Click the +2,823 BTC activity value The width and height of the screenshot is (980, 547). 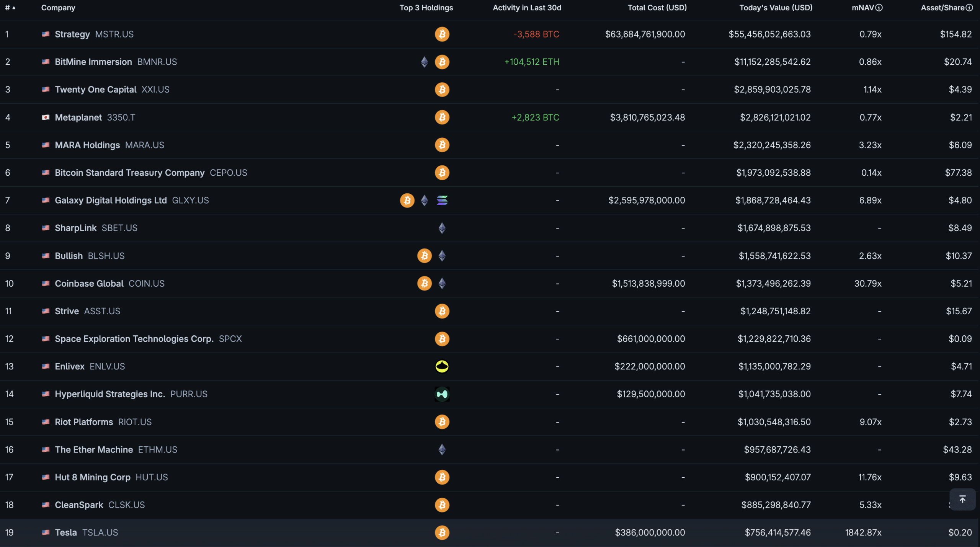536,117
